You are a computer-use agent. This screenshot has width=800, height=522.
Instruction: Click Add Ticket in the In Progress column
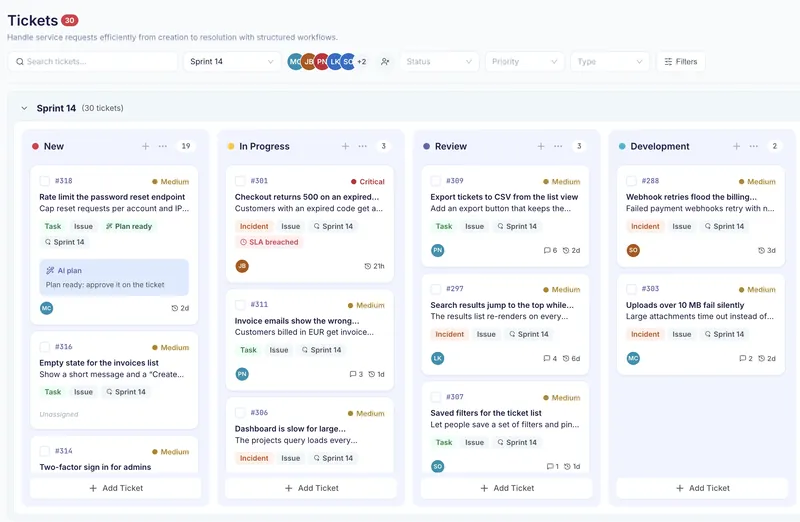click(311, 488)
